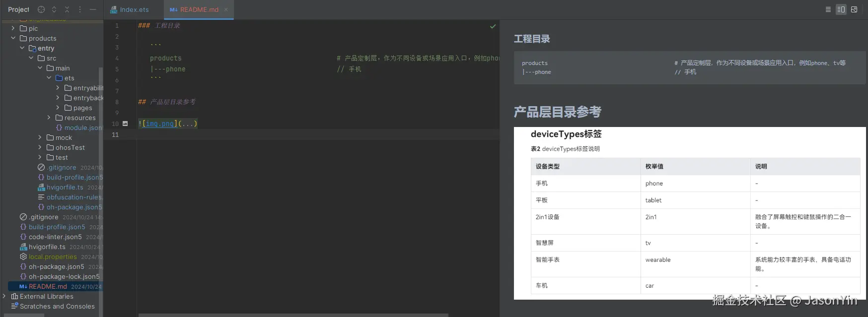Open Project panel options (three dots)
The height and width of the screenshot is (317, 868).
[80, 9]
